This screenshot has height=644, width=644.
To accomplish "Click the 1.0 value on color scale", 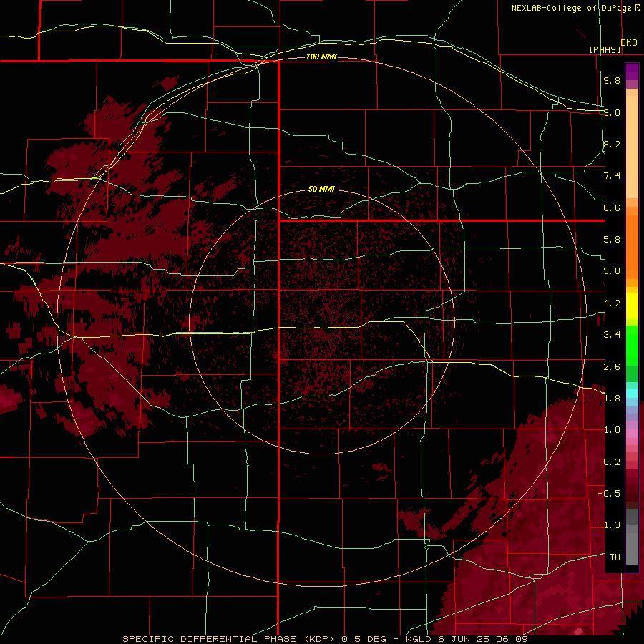I will click(x=612, y=430).
